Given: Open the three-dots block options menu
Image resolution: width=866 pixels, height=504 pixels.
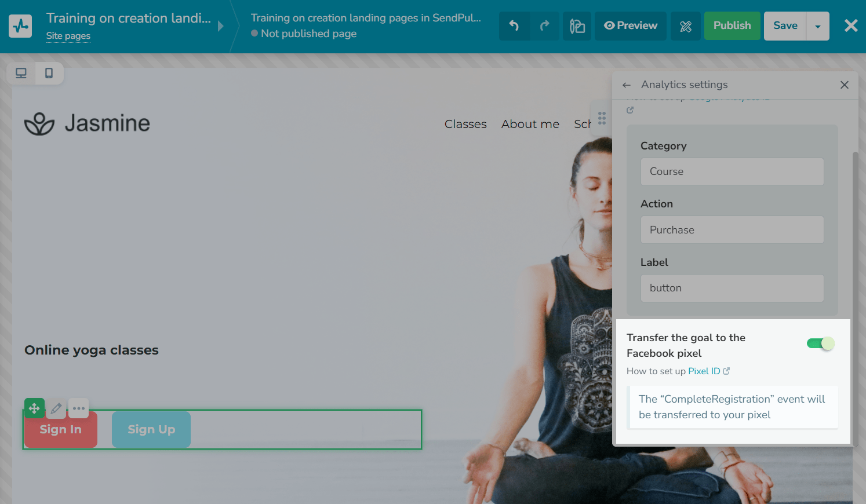Looking at the screenshot, I should [x=79, y=408].
